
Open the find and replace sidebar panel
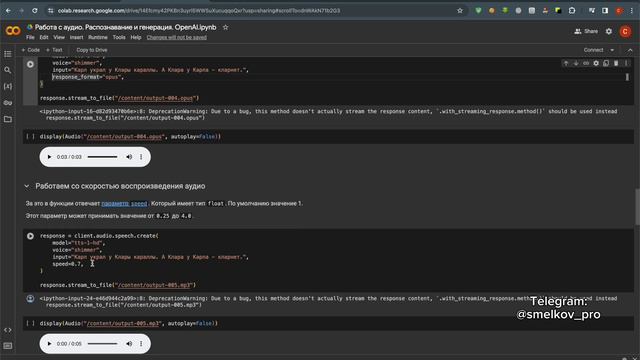[x=8, y=70]
